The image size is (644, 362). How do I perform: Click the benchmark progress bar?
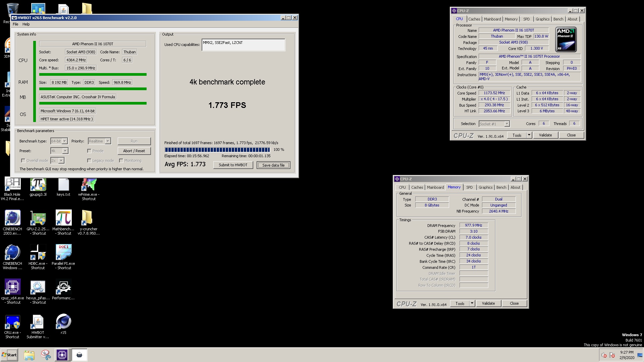(x=217, y=150)
